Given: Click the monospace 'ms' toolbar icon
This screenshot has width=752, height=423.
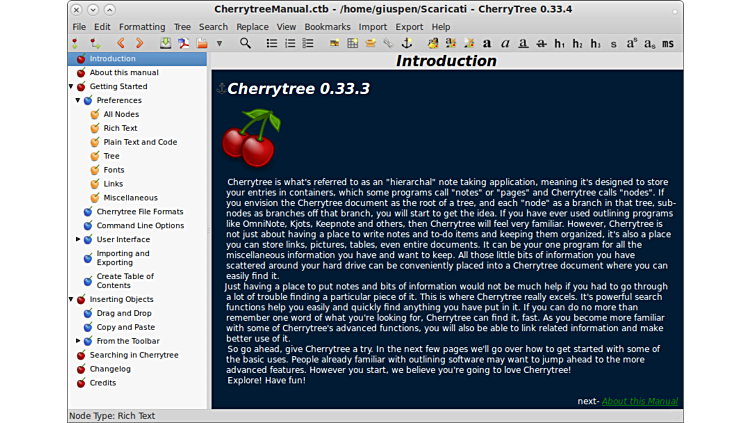Looking at the screenshot, I should (x=668, y=43).
